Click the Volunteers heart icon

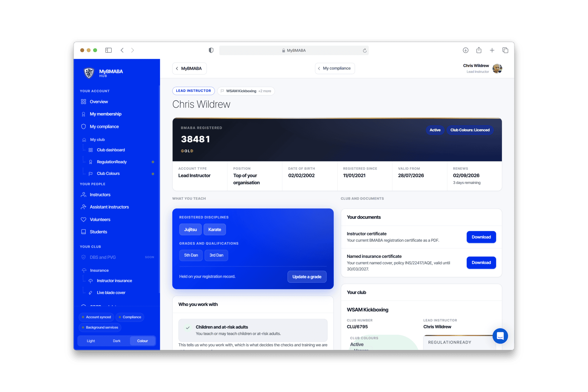pos(83,220)
